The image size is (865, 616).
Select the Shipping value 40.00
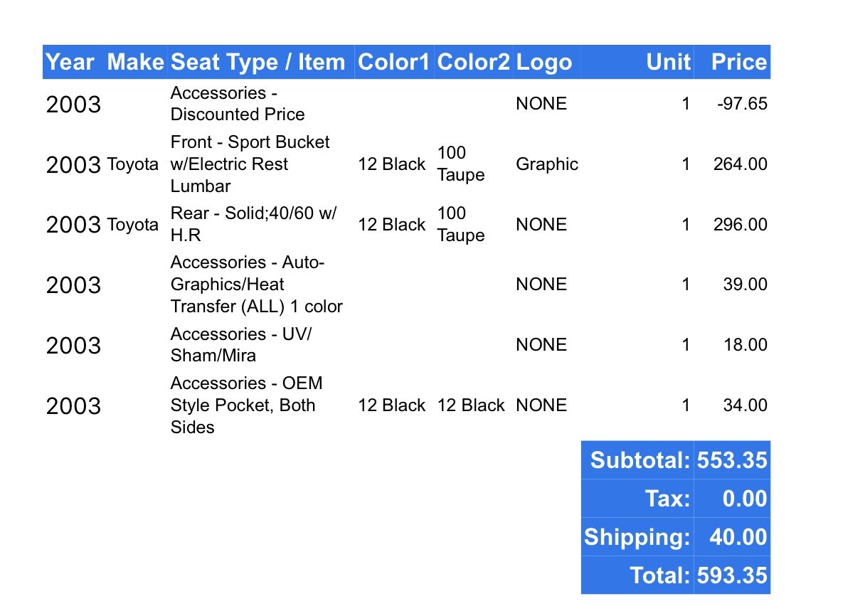738,537
